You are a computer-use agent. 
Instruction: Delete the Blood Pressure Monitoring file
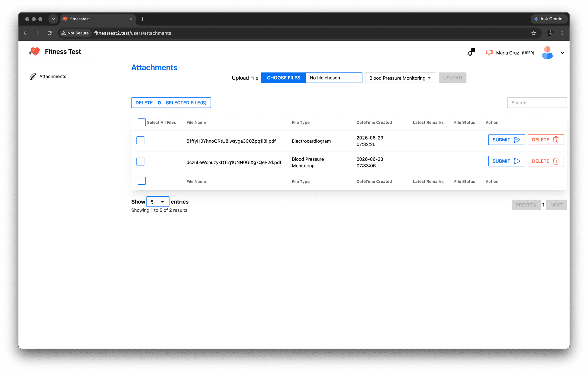tap(546, 161)
